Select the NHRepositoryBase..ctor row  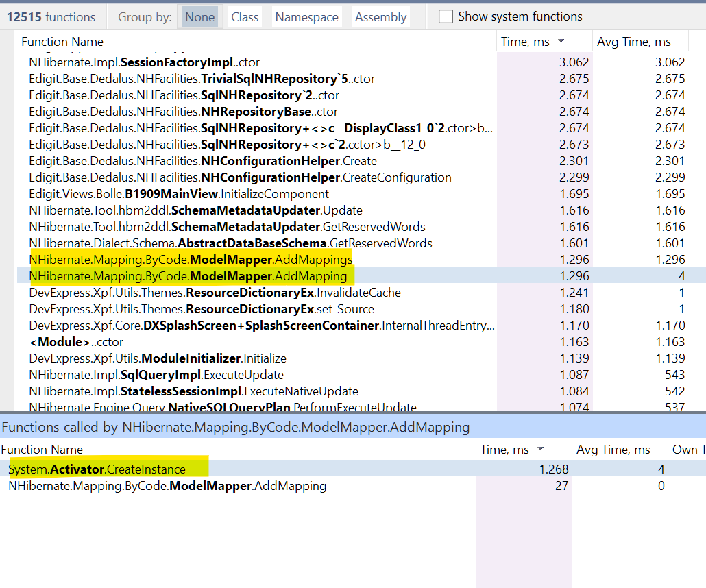pyautogui.click(x=361, y=112)
